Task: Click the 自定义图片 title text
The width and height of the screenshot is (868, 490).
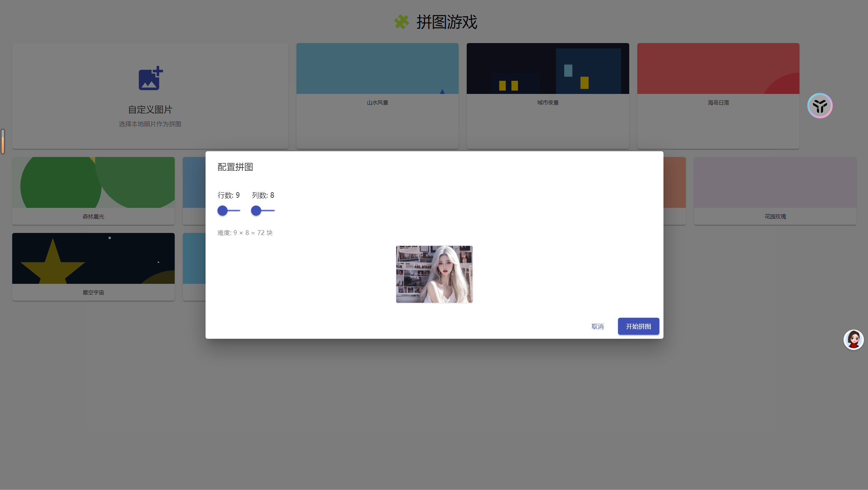Action: [150, 110]
